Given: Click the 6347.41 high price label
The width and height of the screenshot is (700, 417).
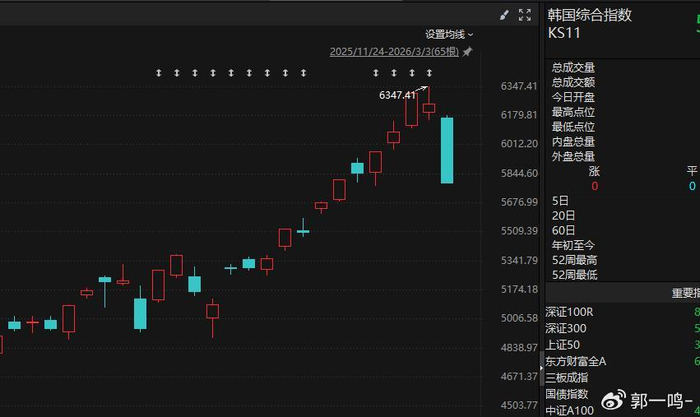Looking at the screenshot, I should [397, 95].
